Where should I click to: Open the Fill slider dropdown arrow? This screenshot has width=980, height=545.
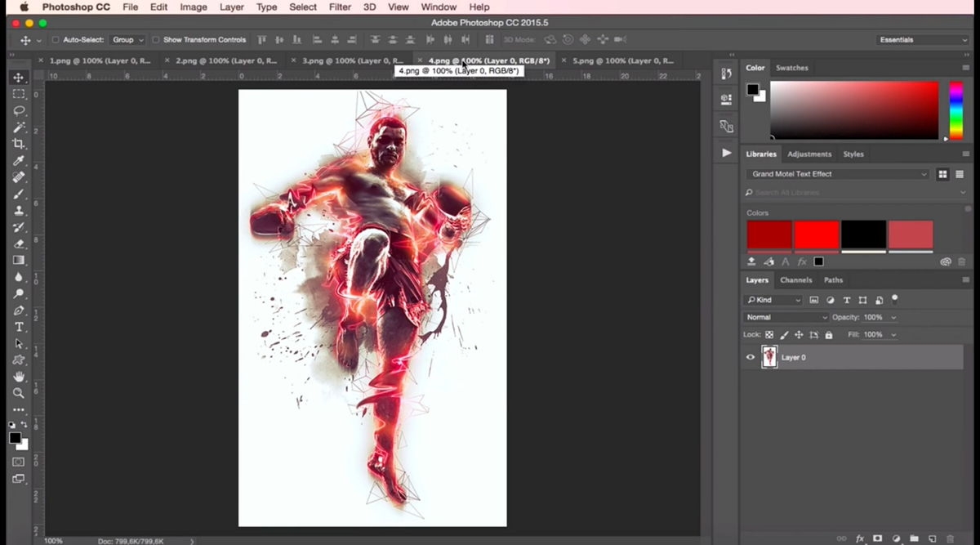coord(893,335)
